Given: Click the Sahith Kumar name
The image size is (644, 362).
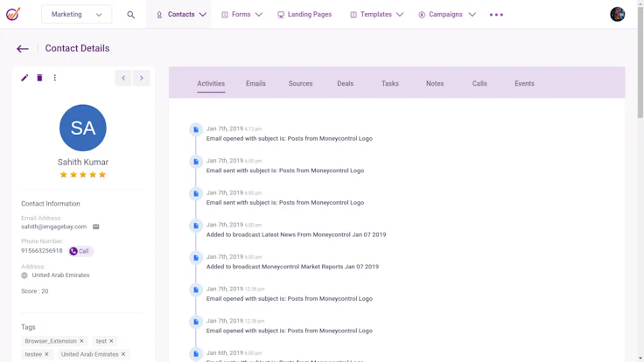Looking at the screenshot, I should pyautogui.click(x=83, y=162).
